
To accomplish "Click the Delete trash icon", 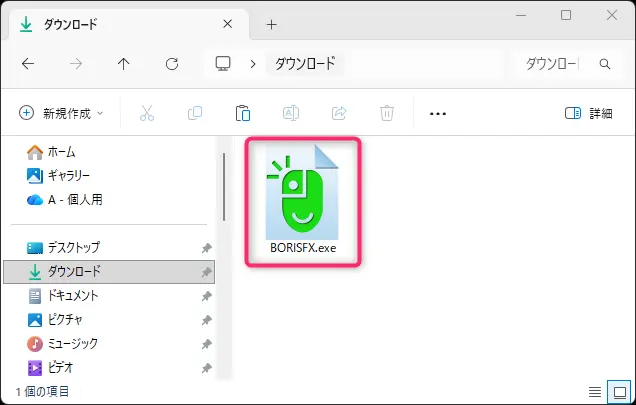I will (x=387, y=113).
